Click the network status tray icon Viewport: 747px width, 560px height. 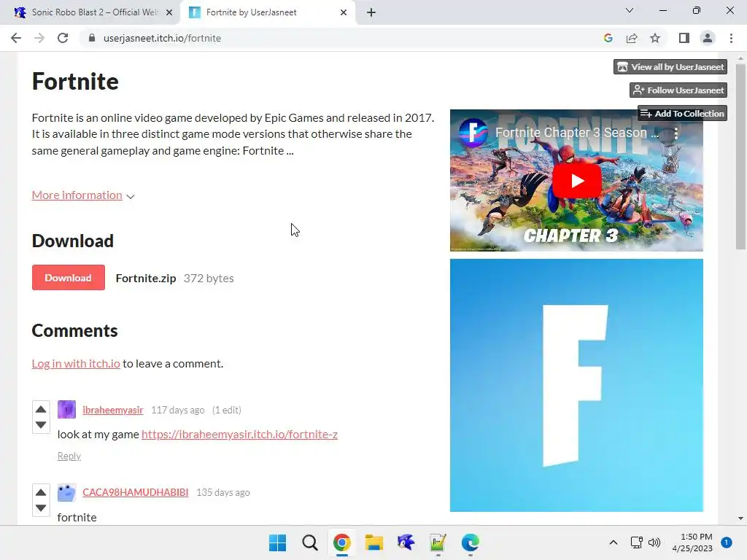636,542
